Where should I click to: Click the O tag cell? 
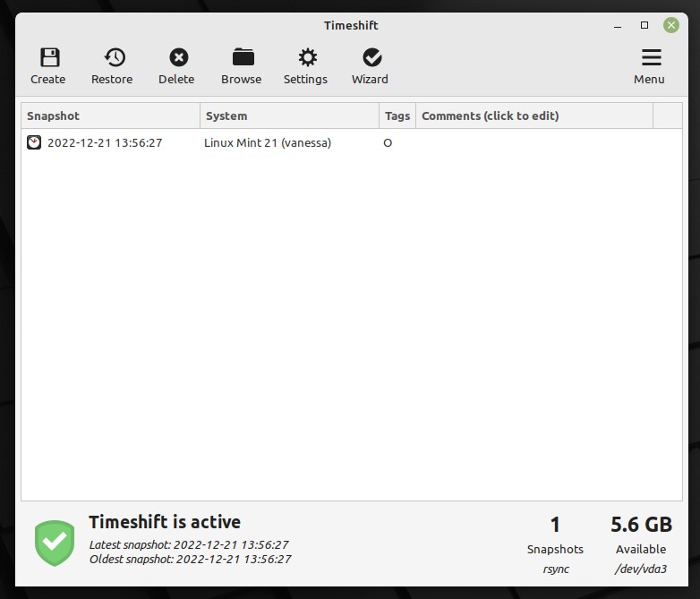(x=388, y=143)
